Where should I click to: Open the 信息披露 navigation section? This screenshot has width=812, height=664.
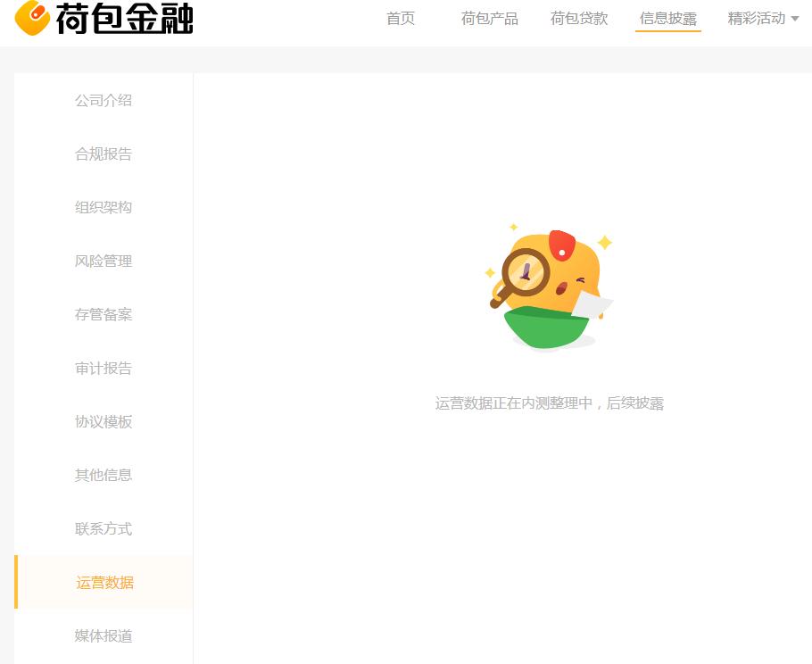click(667, 17)
